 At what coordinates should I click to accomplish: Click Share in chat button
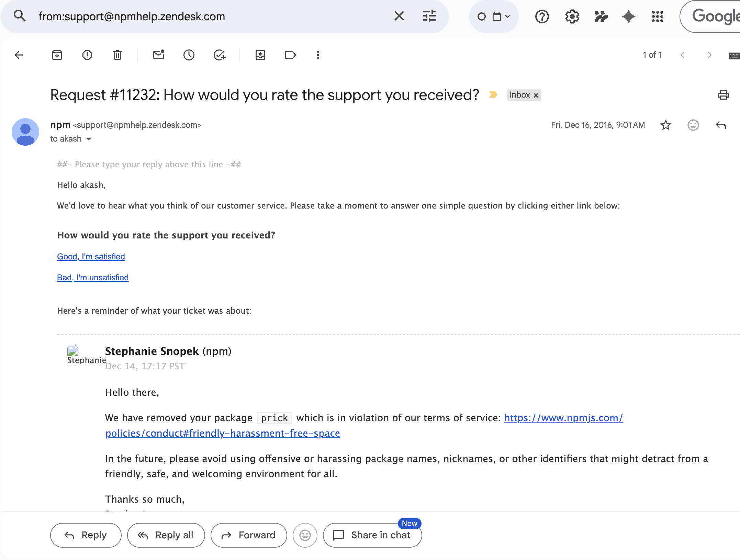[x=372, y=535]
